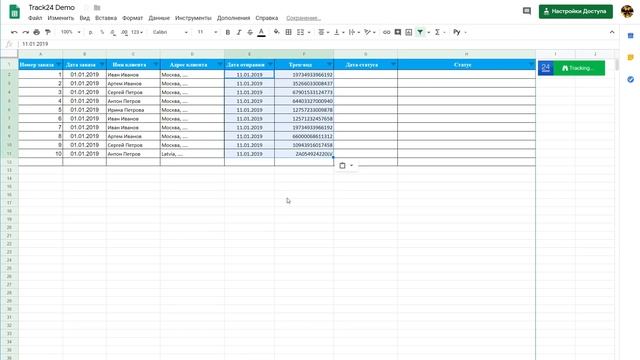The height and width of the screenshot is (360, 640).
Task: Open paste options clipboard popup
Action: pyautogui.click(x=346, y=166)
